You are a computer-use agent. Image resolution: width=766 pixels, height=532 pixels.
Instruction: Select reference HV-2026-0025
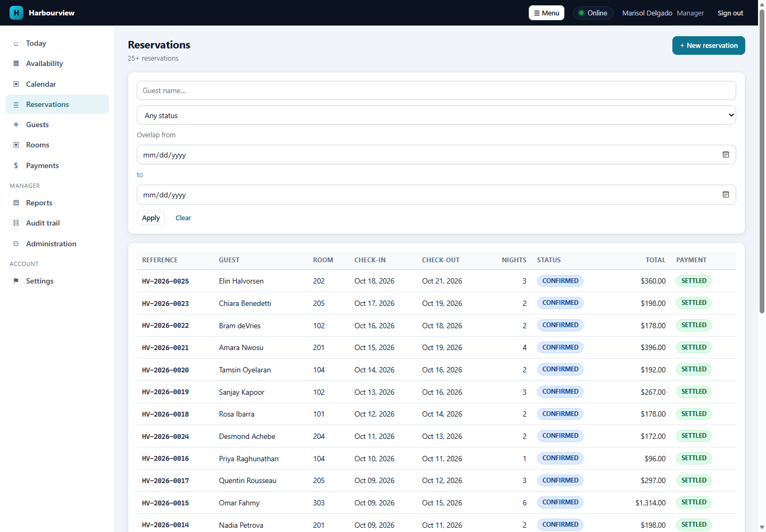[x=165, y=281]
